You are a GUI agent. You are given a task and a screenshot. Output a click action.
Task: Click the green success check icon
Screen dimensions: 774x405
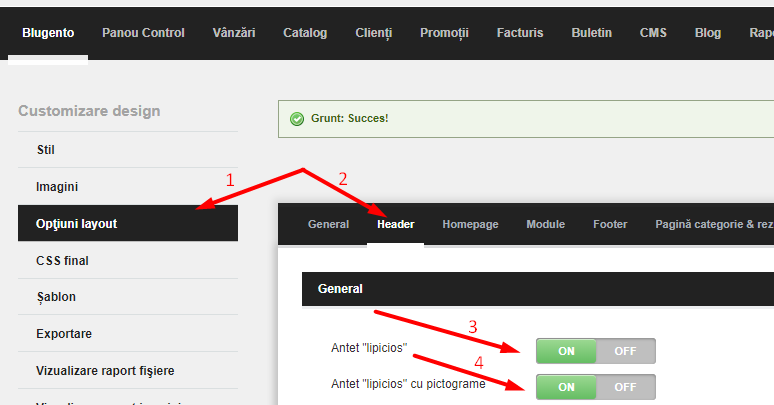[297, 119]
